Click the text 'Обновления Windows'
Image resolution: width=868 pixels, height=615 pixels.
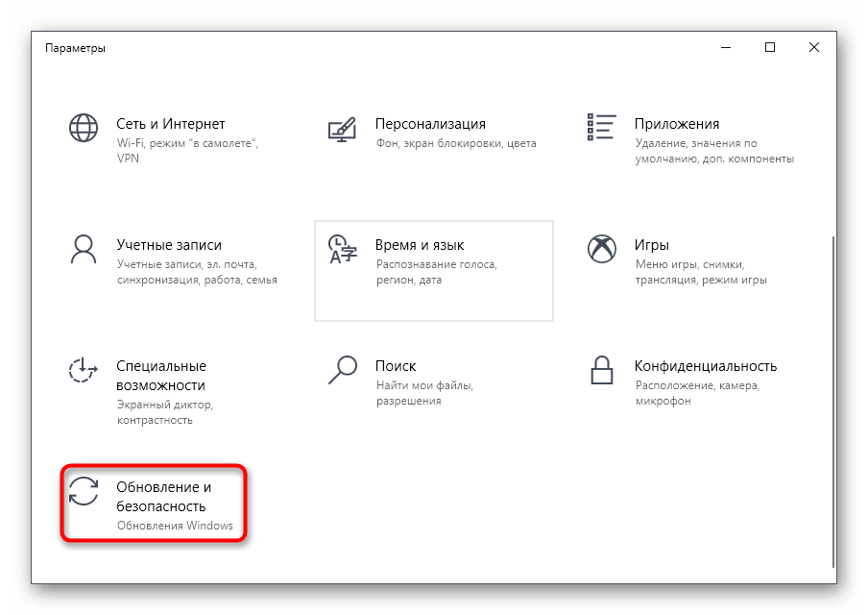175,526
